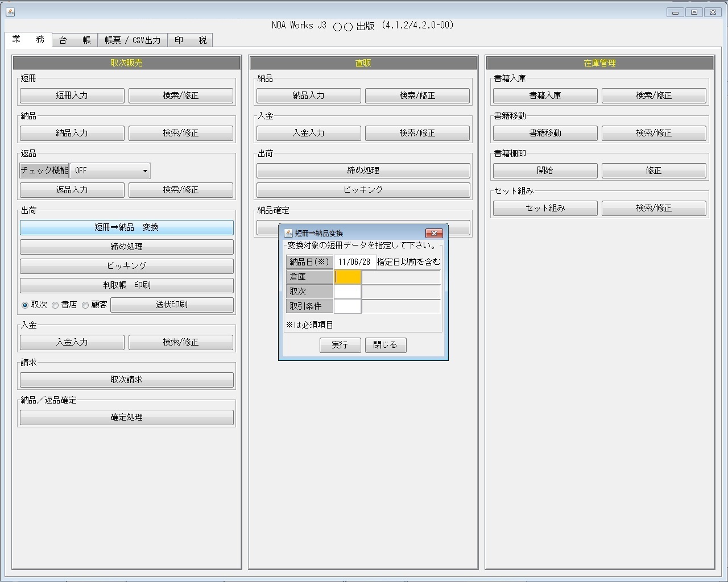728x582 pixels.
Task: Click 検索/修正 in 取次販売 入金 section
Action: click(x=181, y=342)
